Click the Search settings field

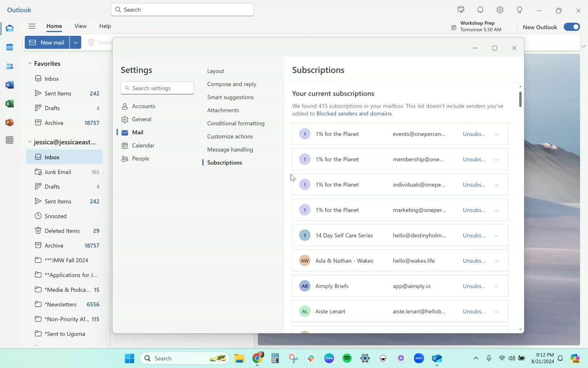(x=157, y=88)
